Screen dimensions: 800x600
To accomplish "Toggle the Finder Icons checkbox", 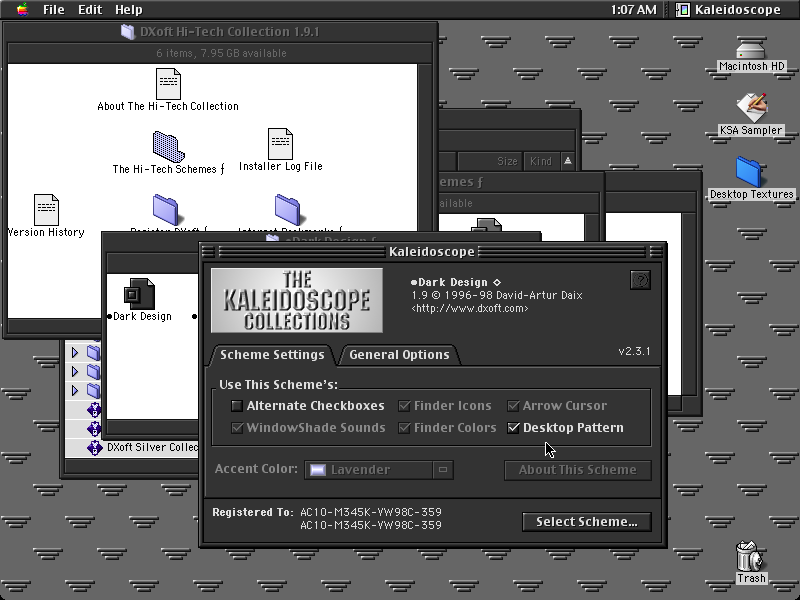I will 404,406.
